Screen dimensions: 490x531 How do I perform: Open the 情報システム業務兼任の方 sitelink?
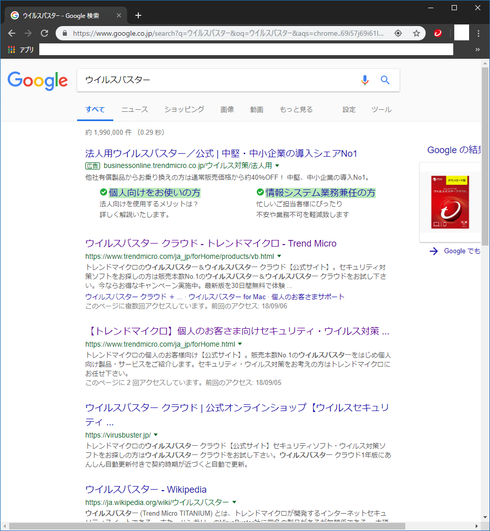(x=320, y=193)
